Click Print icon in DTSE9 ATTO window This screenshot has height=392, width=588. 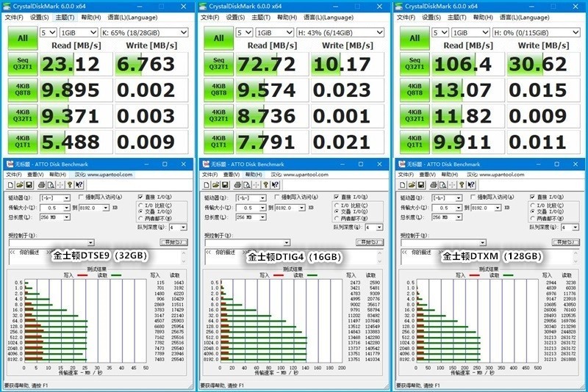(42, 184)
